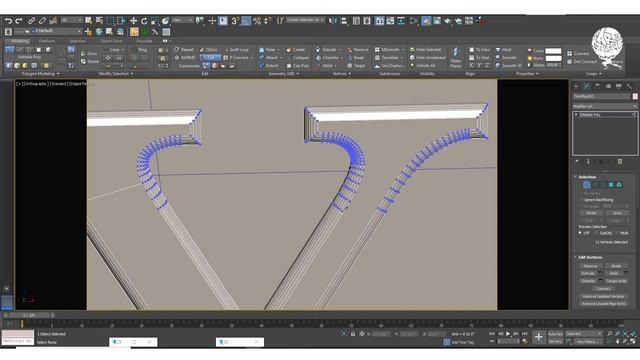The width and height of the screenshot is (640, 360).
Task: Activate the Select and Move tool
Action: pyautogui.click(x=133, y=20)
